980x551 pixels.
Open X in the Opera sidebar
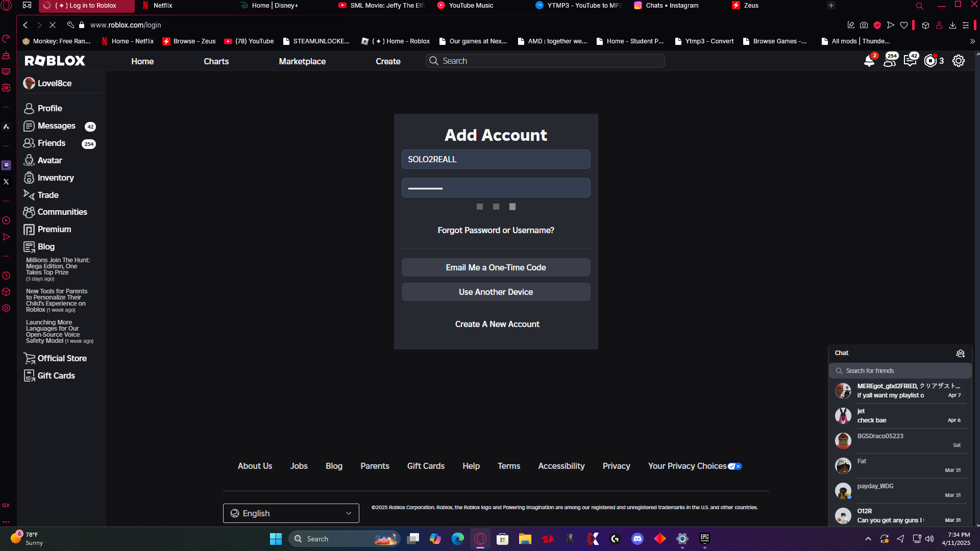tap(6, 182)
